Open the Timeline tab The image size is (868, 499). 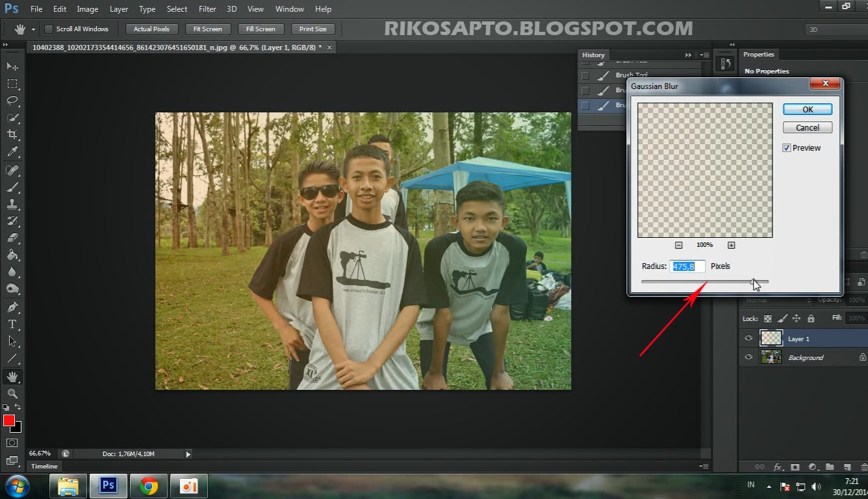[45, 467]
